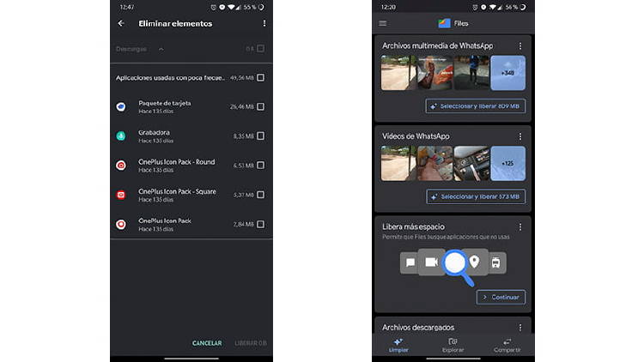
Task: Click the transit train icon in Libera más espacio
Action: point(496,262)
